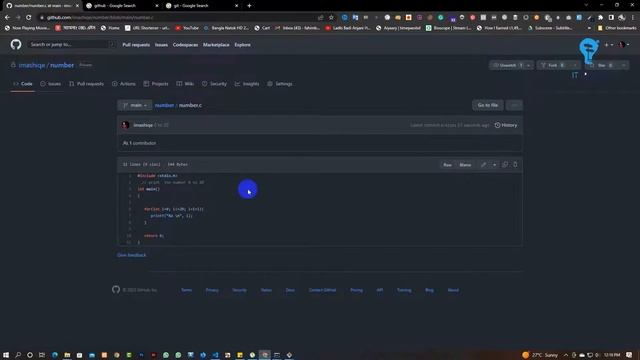Click the Give feedback link
The width and height of the screenshot is (640, 360).
coord(131,255)
